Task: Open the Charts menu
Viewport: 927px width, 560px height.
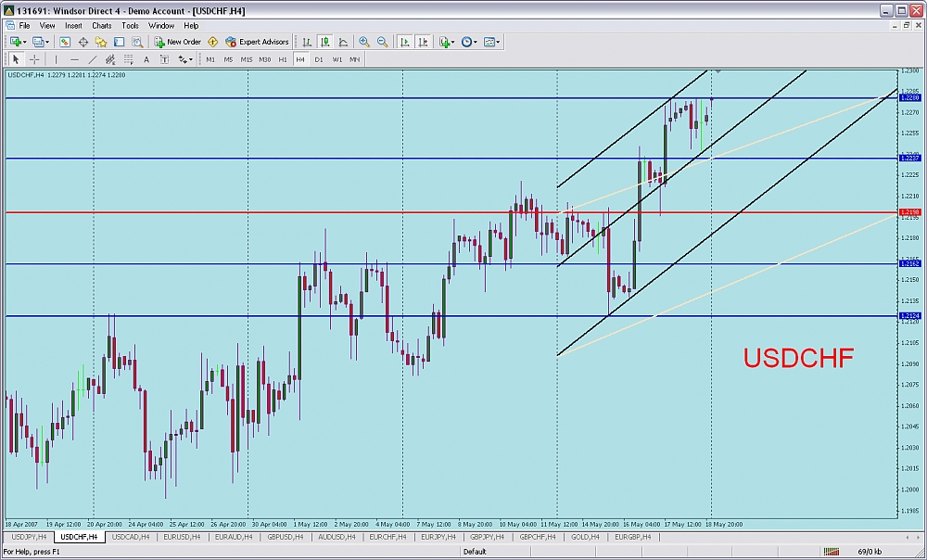Action: point(101,26)
